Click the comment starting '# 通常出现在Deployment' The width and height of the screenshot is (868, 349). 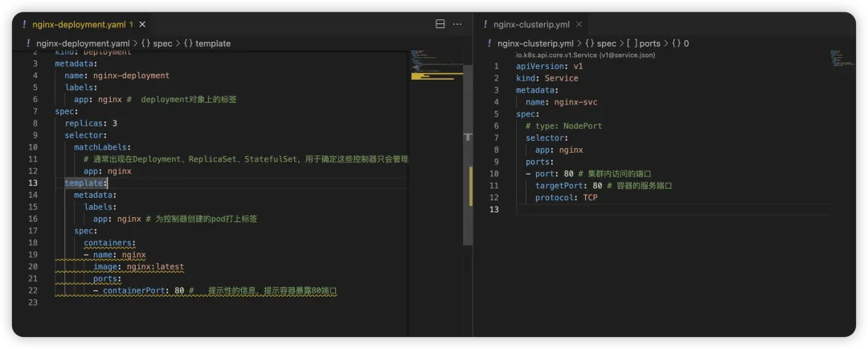[x=246, y=159]
